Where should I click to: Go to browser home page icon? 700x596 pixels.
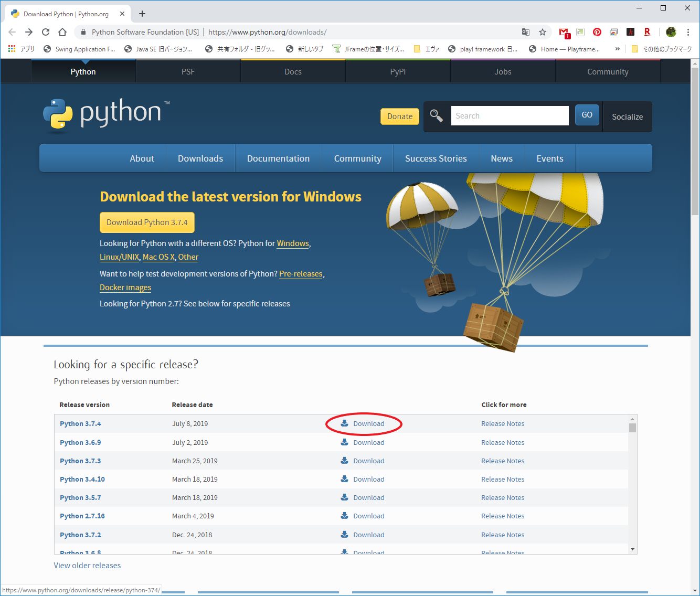pos(62,32)
